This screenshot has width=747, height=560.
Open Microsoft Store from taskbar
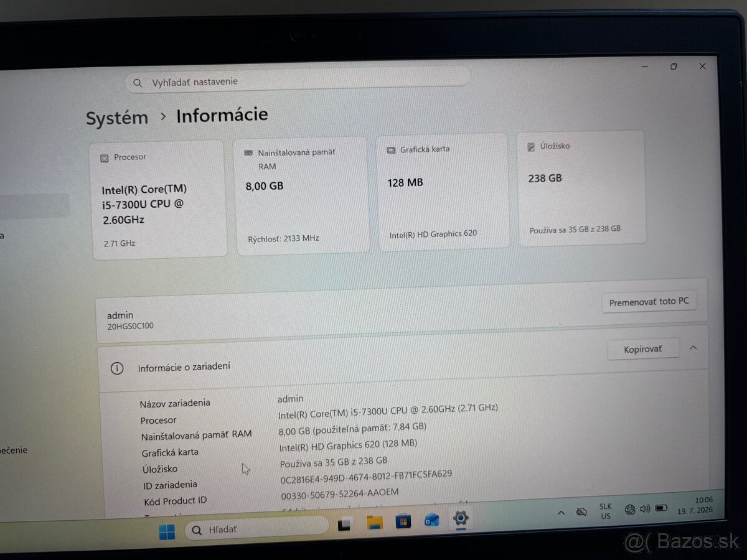(403, 521)
